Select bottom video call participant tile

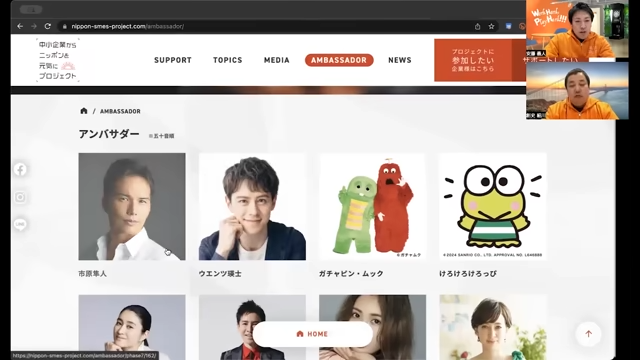click(x=577, y=91)
